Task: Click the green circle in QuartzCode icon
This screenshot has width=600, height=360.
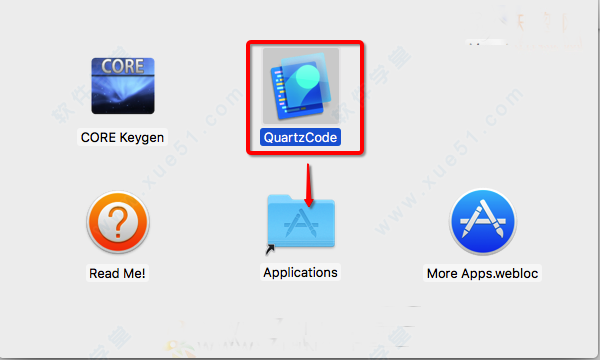Action: pos(307,75)
